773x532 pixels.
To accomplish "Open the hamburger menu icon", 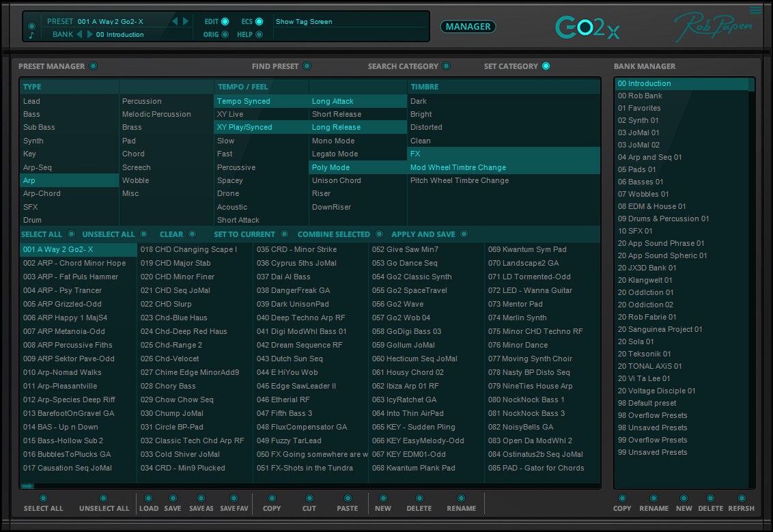I will pos(755,10).
